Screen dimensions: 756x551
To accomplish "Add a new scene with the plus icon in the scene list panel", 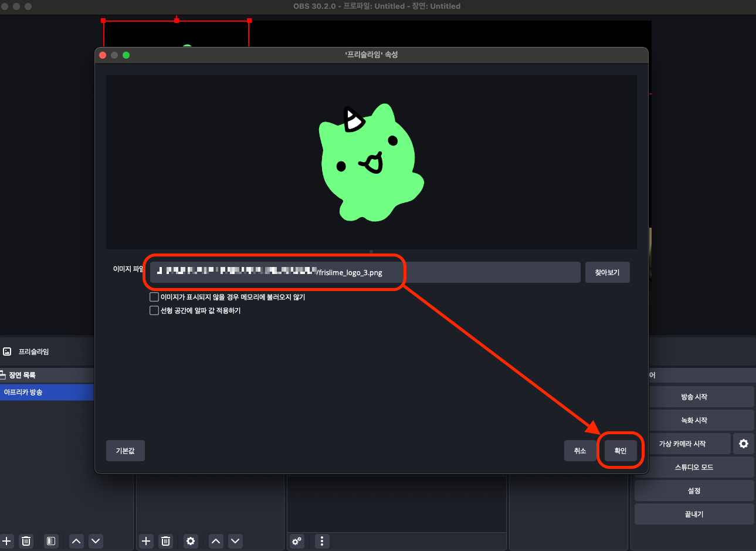I will pyautogui.click(x=6, y=541).
